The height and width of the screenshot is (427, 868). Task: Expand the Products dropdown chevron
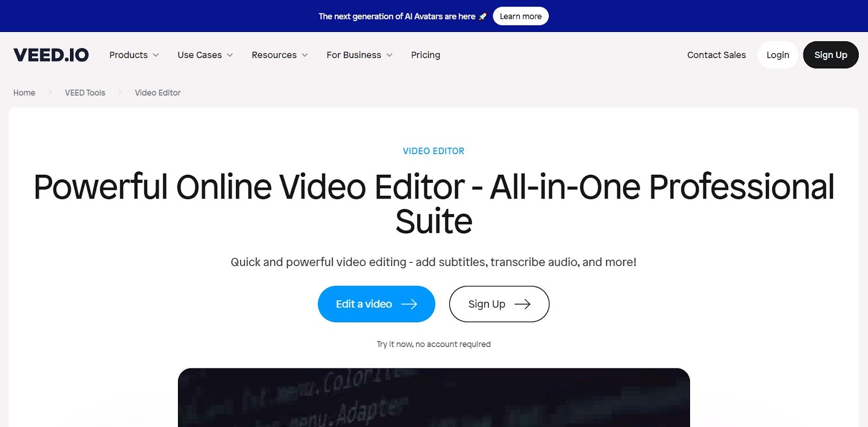coord(156,55)
